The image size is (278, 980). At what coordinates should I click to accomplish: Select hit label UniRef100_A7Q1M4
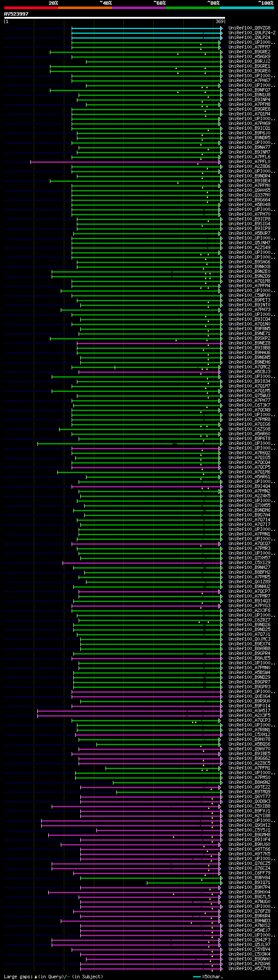pos(249,114)
